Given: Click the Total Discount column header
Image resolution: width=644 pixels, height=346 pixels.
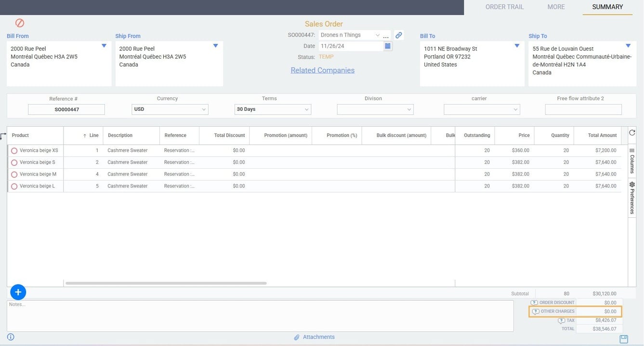Looking at the screenshot, I should tap(224, 135).
